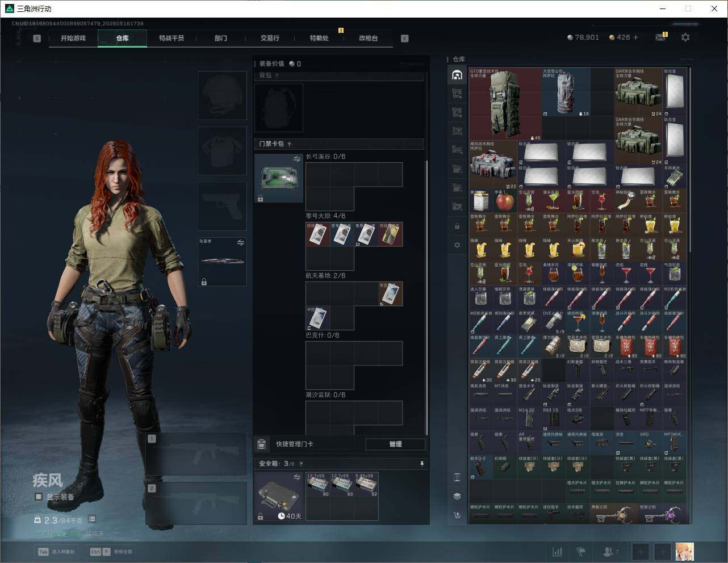Screen dimensions: 728x563
Task: Click the Tab 进入特勤处 shortcut
Action: (57, 552)
